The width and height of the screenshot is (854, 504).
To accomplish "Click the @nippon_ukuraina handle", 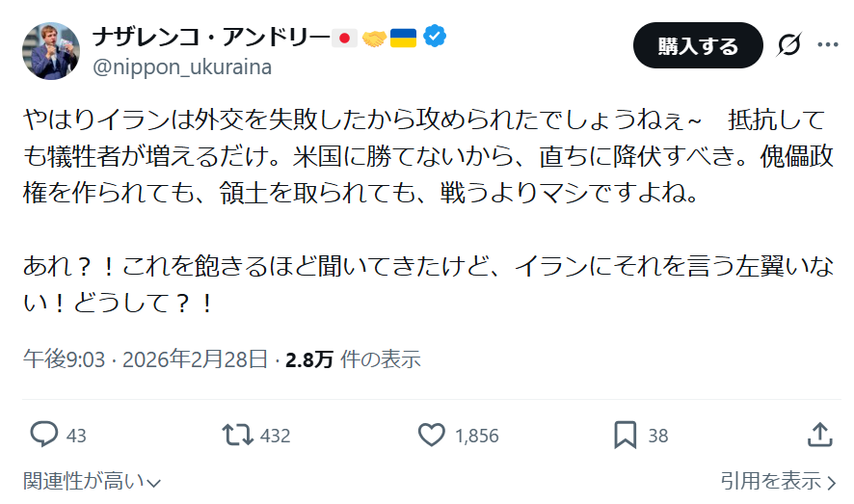I will click(182, 66).
